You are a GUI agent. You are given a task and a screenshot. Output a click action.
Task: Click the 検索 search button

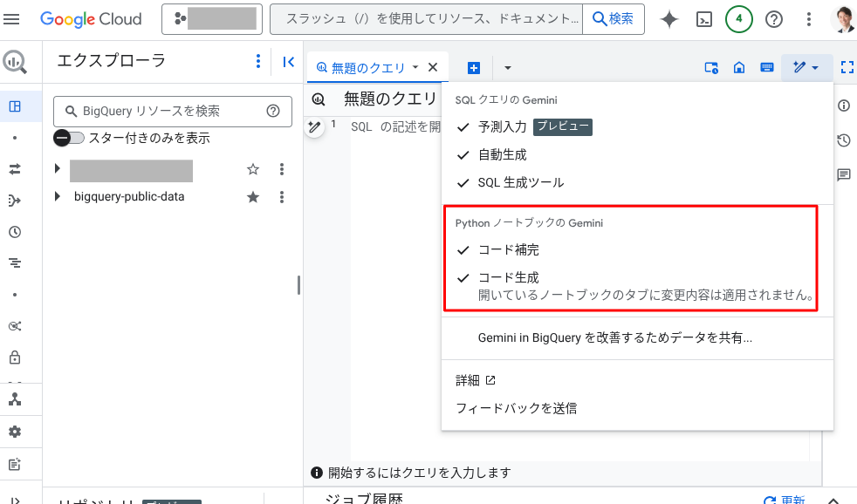[x=614, y=19]
